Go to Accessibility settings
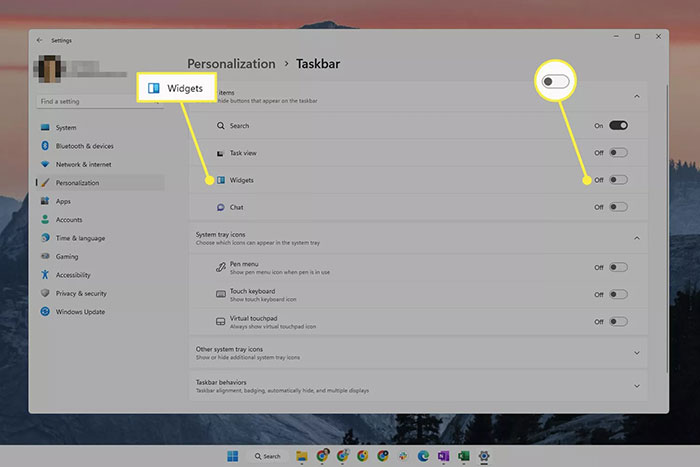The height and width of the screenshot is (467, 700). coord(73,275)
